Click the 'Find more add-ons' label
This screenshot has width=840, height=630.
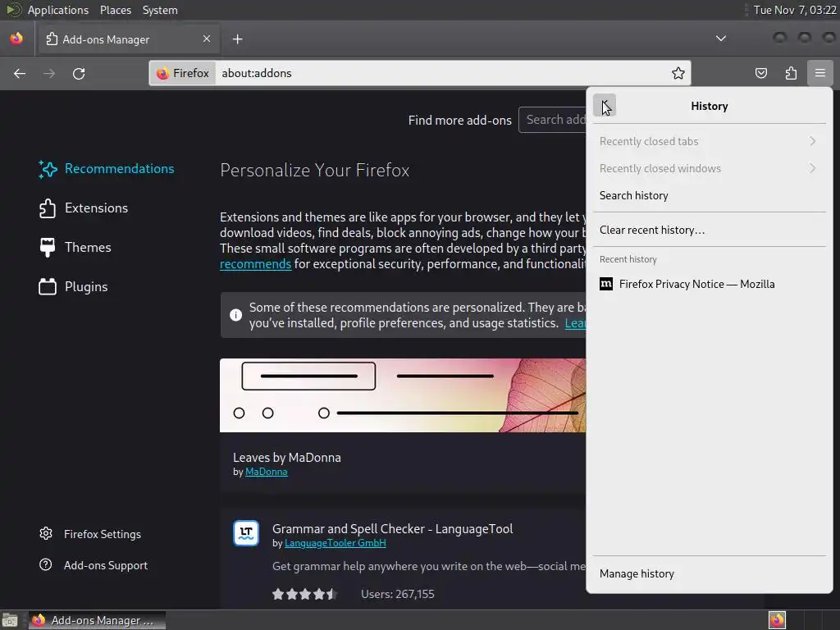point(459,120)
